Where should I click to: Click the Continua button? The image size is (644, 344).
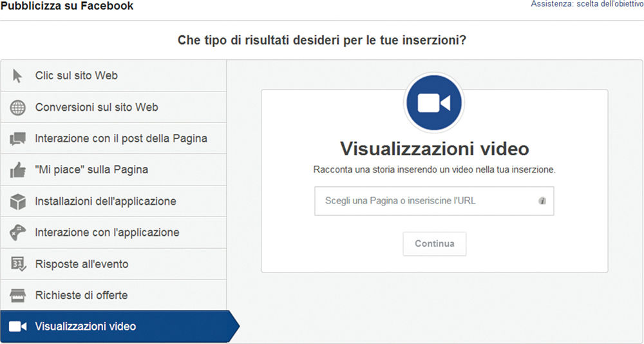(435, 244)
